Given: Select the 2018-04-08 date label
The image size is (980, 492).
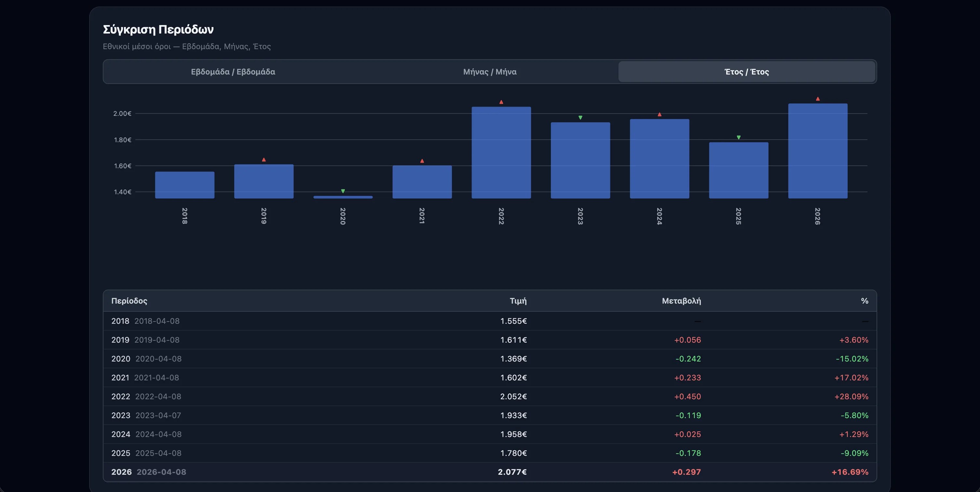Looking at the screenshot, I should coord(157,321).
